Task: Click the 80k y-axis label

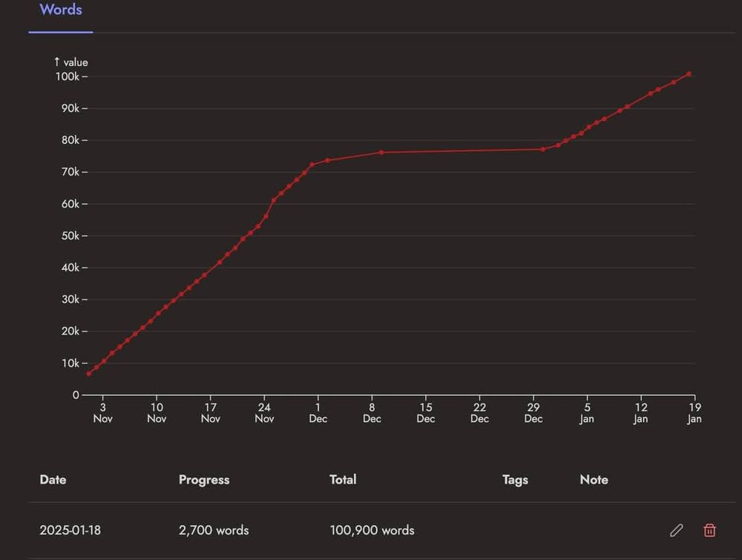Action: (x=70, y=140)
